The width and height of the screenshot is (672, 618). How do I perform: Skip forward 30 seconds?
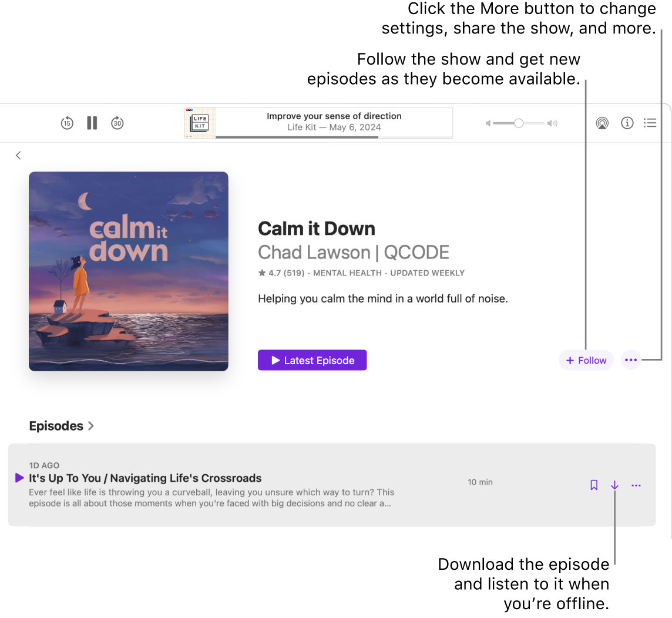point(117,123)
